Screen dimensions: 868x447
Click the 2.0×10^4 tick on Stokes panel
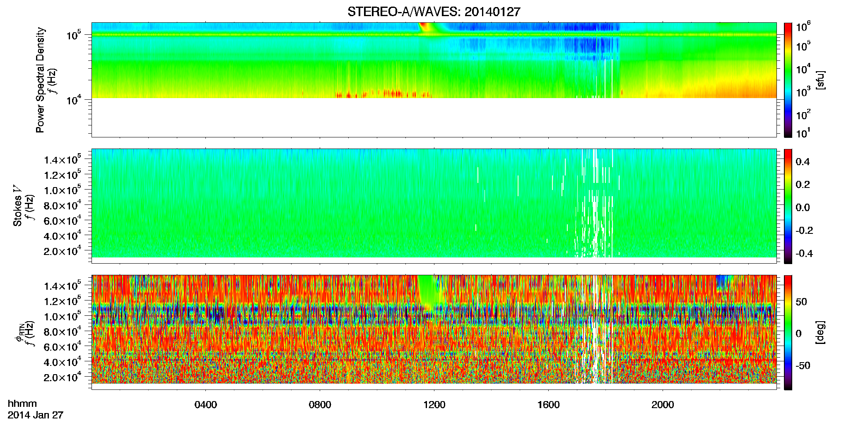tap(63, 250)
